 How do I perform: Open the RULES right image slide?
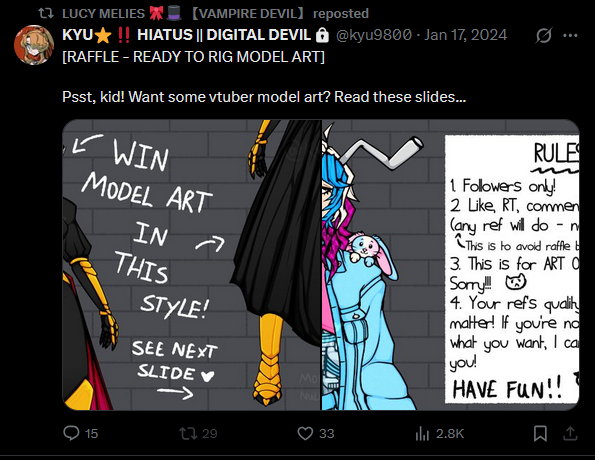click(451, 265)
